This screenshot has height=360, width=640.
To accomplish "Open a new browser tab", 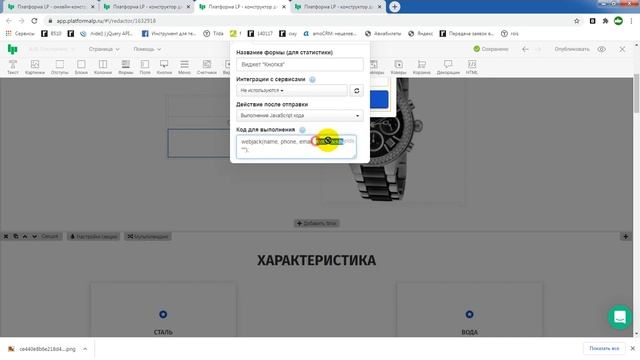I will coord(394,7).
